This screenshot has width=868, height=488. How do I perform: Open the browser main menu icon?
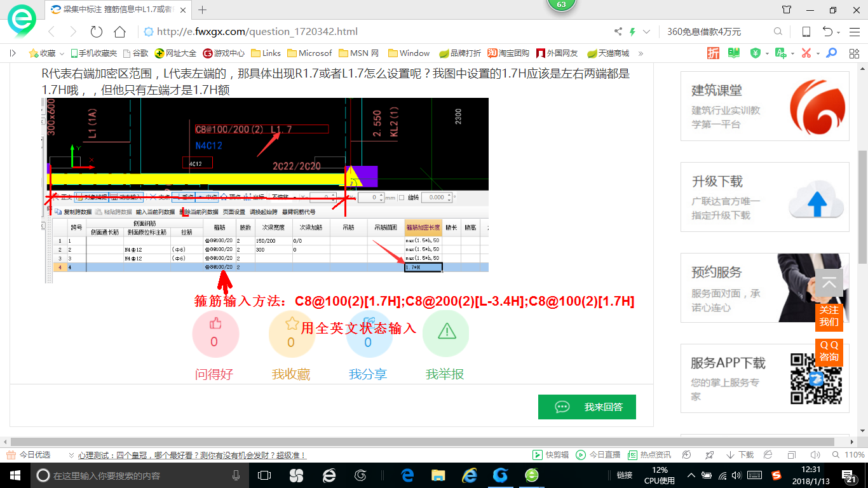pyautogui.click(x=854, y=32)
